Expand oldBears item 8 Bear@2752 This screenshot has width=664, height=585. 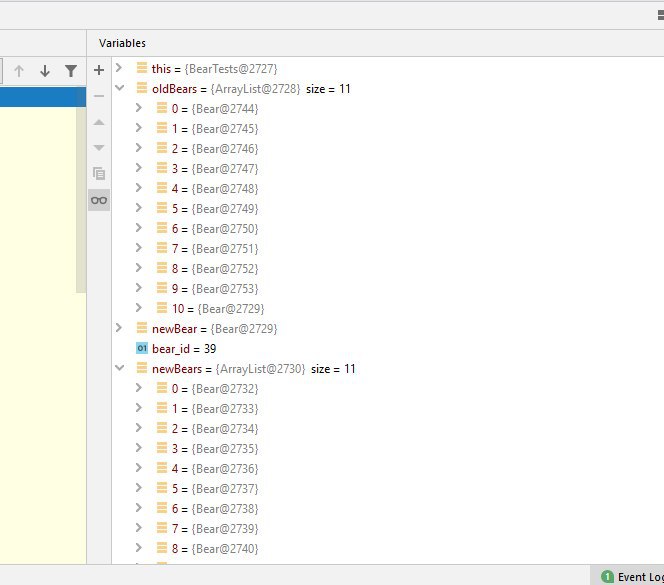(138, 268)
